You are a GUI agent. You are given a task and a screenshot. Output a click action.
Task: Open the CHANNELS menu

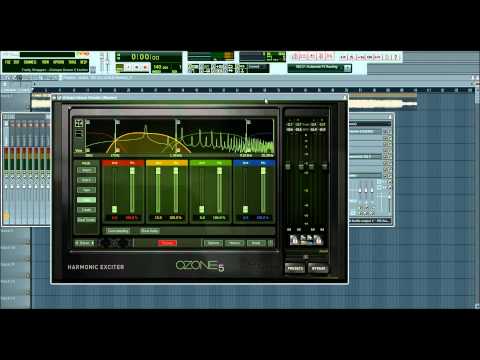(x=30, y=62)
